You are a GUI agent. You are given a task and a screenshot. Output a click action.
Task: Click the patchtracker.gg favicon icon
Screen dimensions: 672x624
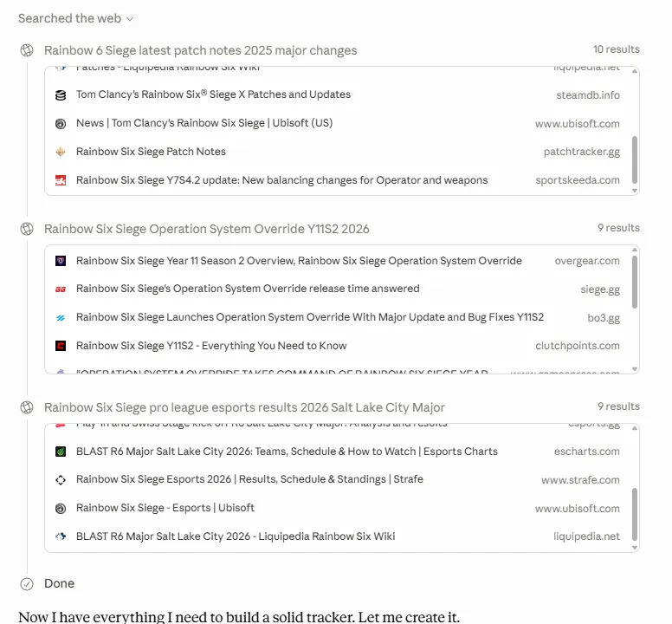click(61, 152)
